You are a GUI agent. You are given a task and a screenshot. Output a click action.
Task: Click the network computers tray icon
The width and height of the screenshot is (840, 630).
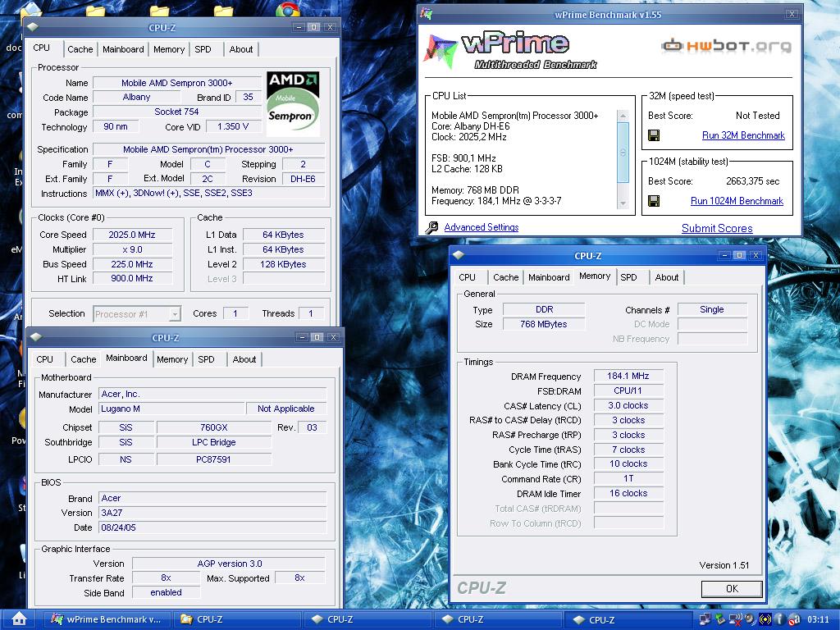click(705, 619)
